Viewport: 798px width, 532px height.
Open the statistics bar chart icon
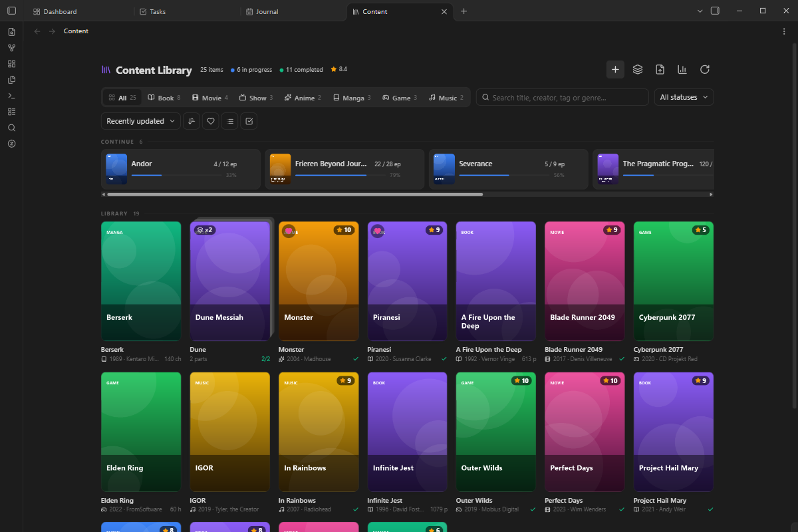(x=682, y=69)
